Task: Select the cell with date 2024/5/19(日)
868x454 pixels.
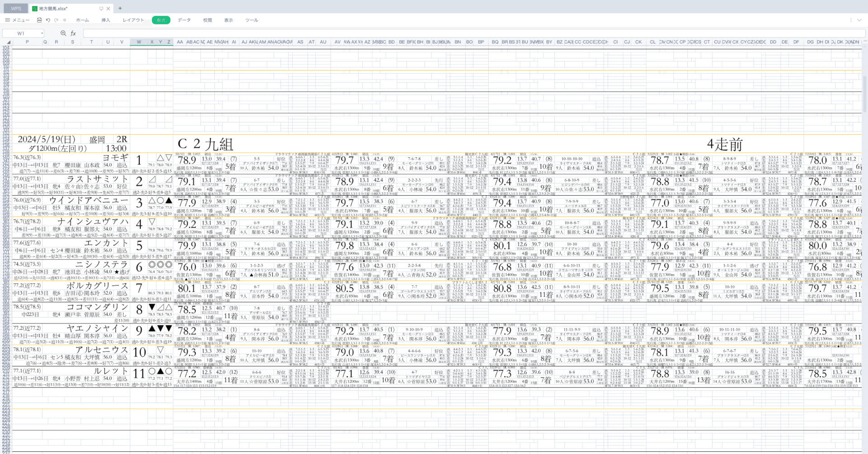Action: coord(47,140)
